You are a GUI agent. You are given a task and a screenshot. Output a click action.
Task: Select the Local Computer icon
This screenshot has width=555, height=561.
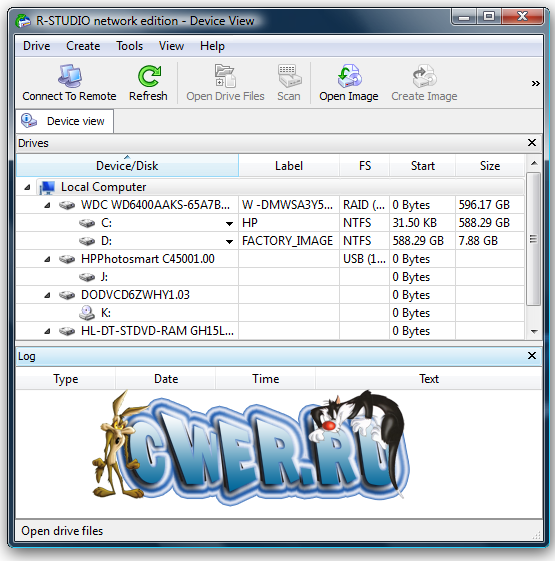coord(47,187)
